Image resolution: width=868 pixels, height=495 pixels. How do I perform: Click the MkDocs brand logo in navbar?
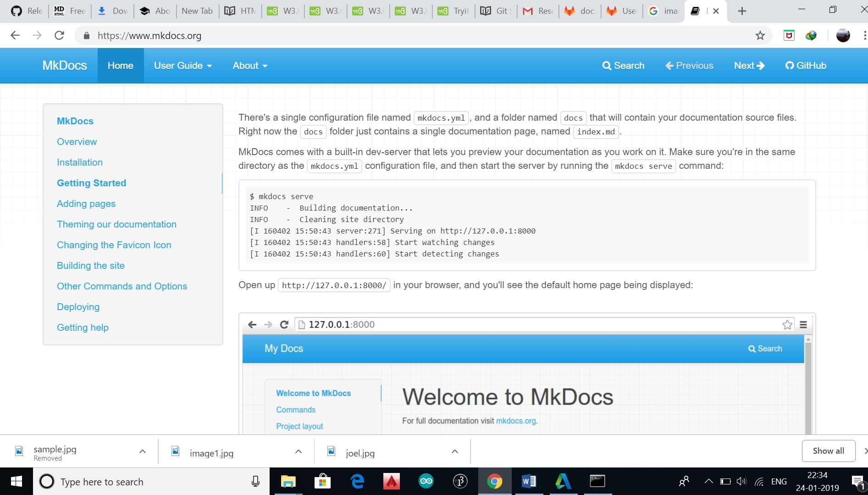pyautogui.click(x=65, y=66)
